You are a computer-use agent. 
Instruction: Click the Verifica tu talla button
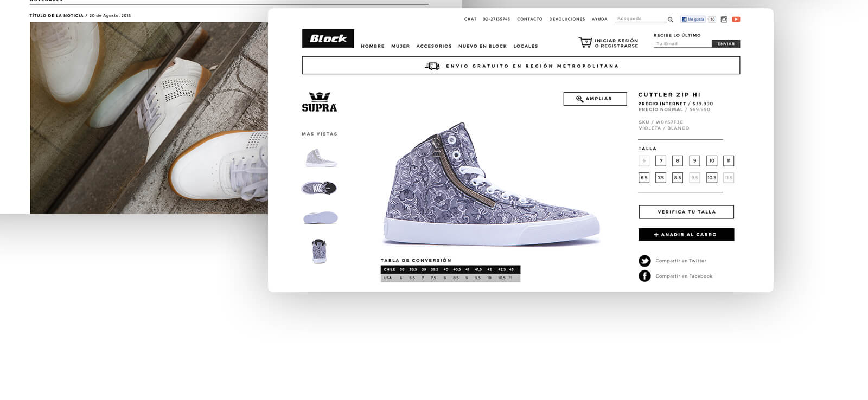pyautogui.click(x=686, y=211)
